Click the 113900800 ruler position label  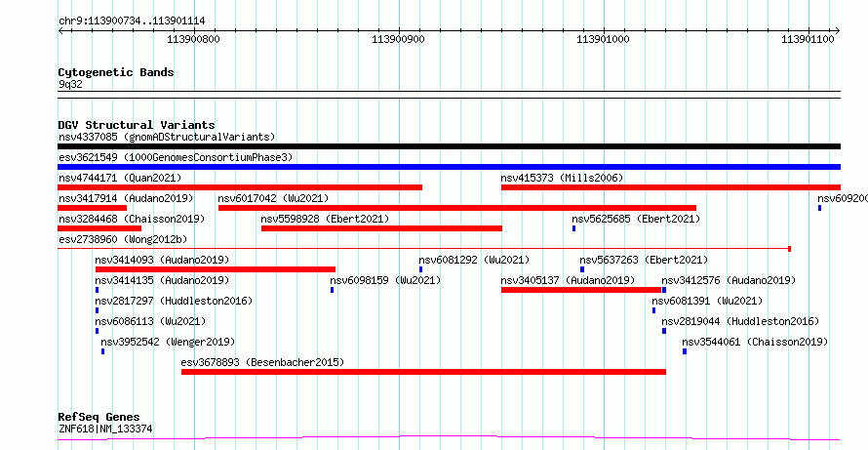(x=194, y=39)
